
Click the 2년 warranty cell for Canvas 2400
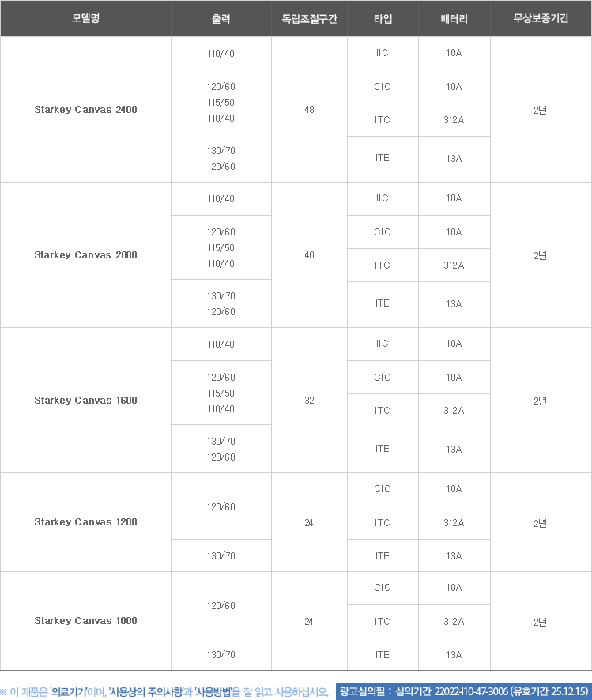(541, 110)
